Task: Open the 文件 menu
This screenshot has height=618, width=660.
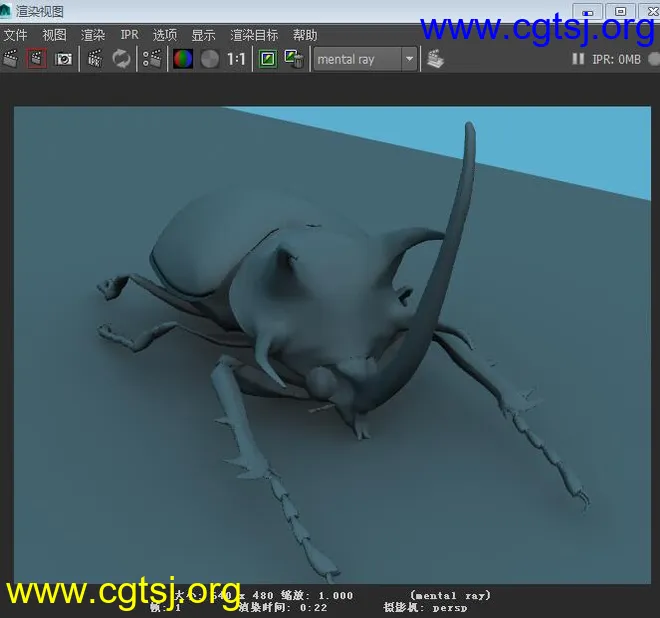Action: click(x=15, y=35)
